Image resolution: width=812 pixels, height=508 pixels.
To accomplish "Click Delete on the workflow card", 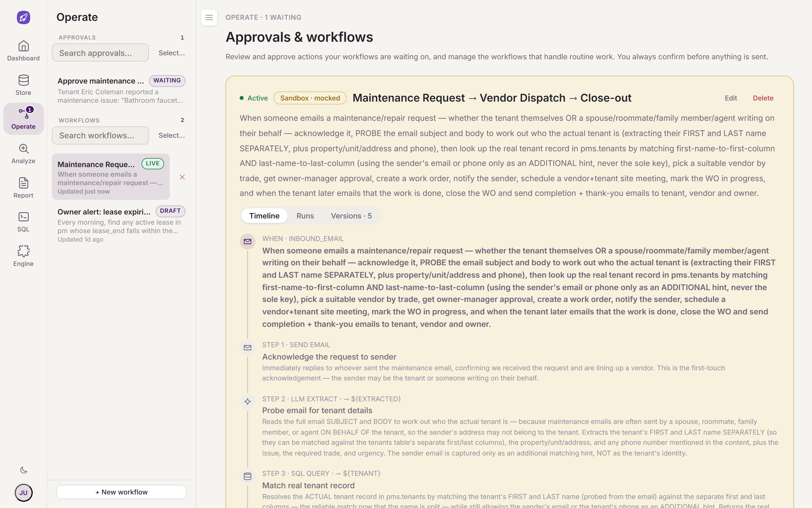I will (x=763, y=98).
